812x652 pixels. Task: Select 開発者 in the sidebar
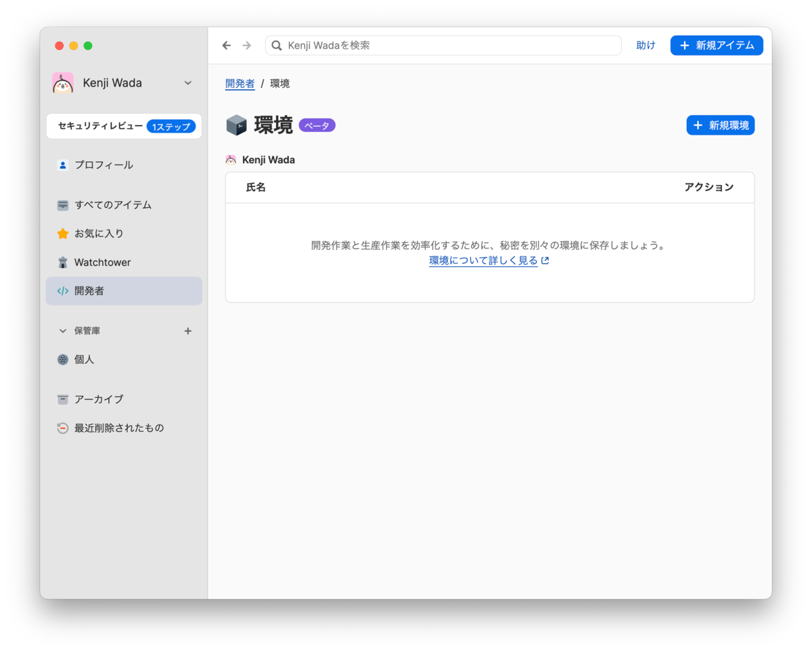(124, 291)
